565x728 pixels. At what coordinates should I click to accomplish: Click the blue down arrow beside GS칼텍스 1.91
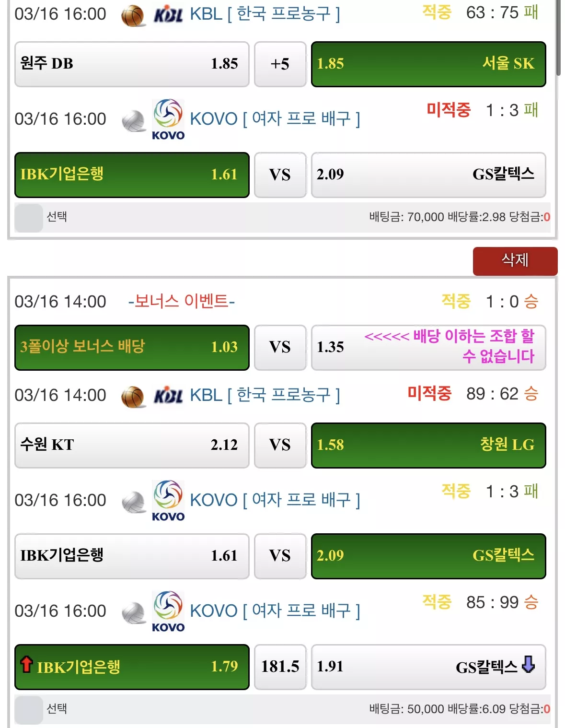click(x=528, y=664)
